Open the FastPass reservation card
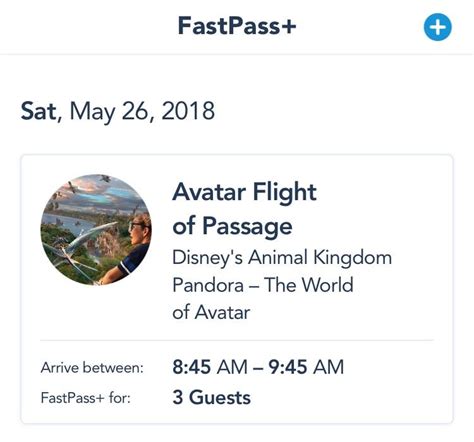Image resolution: width=474 pixels, height=442 pixels. (237, 289)
